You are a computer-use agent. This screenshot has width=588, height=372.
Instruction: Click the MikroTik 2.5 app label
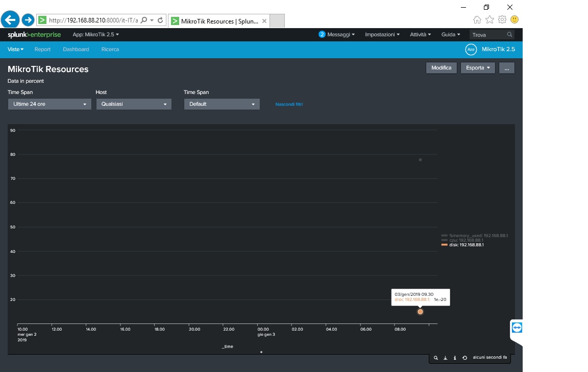[498, 50]
